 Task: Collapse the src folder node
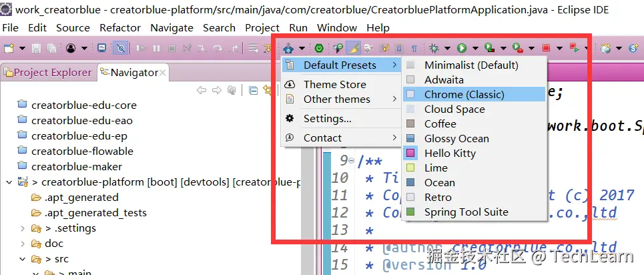[22, 259]
